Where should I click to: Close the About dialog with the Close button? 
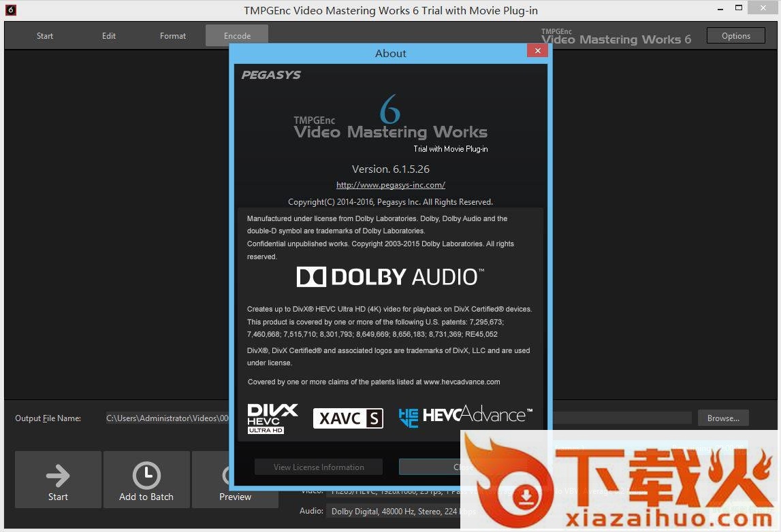click(463, 467)
